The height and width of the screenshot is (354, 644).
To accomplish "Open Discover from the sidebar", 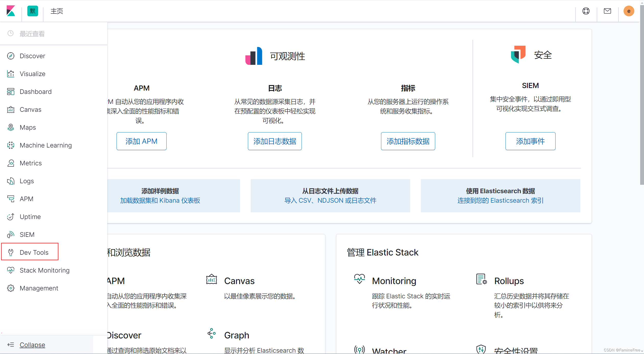I will (x=32, y=56).
